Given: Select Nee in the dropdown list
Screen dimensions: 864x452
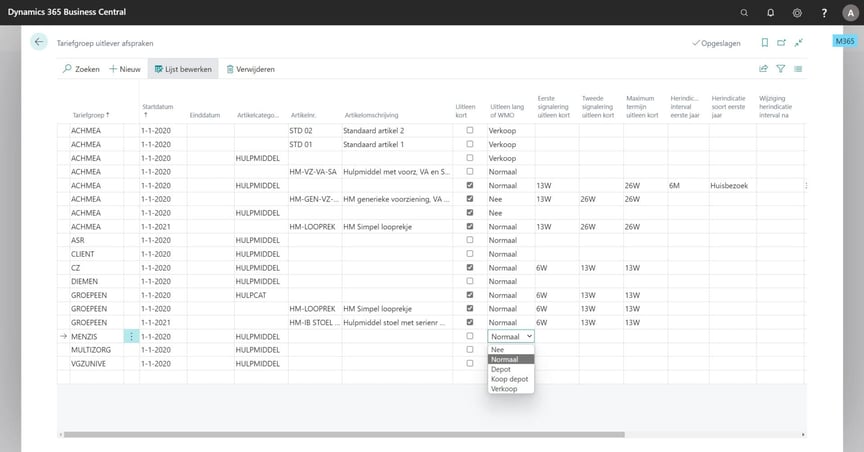Looking at the screenshot, I should [x=511, y=349].
